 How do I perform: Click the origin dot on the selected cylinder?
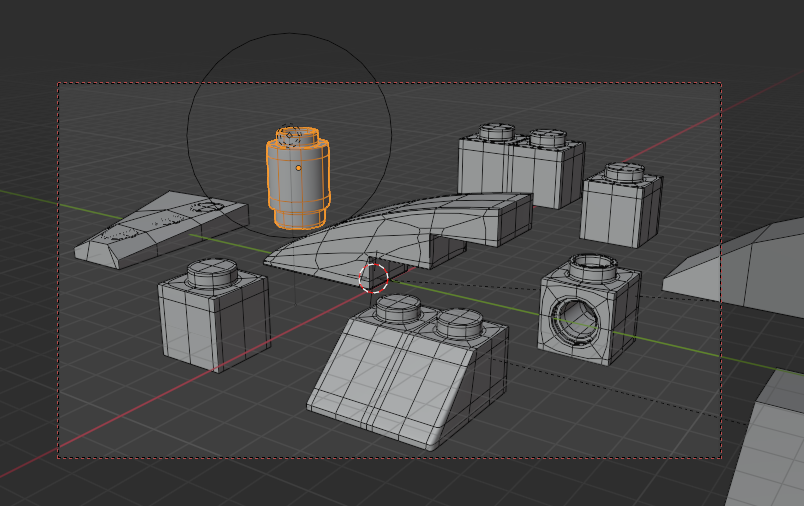[x=298, y=168]
